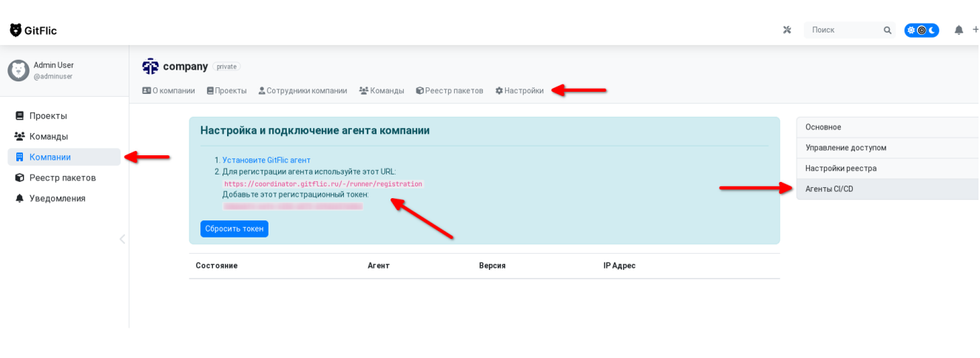
Task: Open notifications bell in header
Action: click(959, 30)
